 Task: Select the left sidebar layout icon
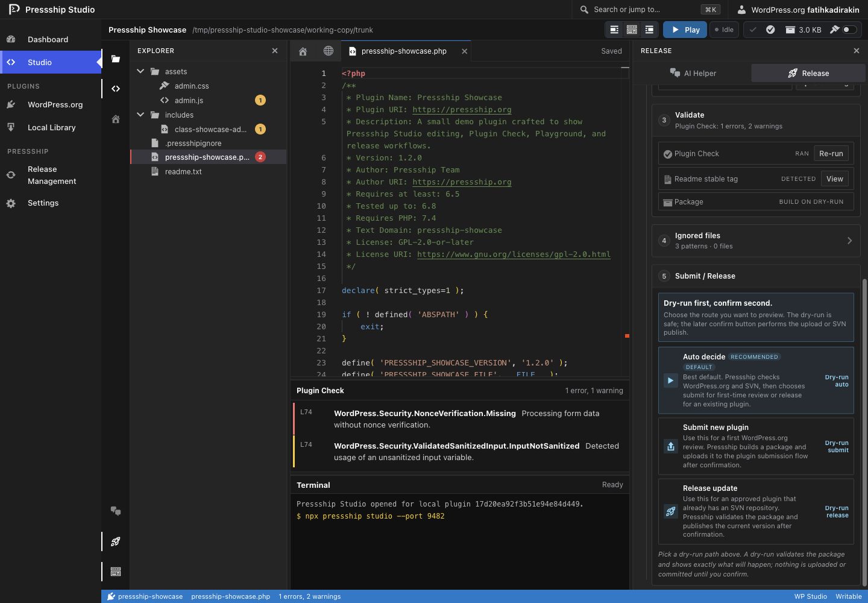pos(614,30)
